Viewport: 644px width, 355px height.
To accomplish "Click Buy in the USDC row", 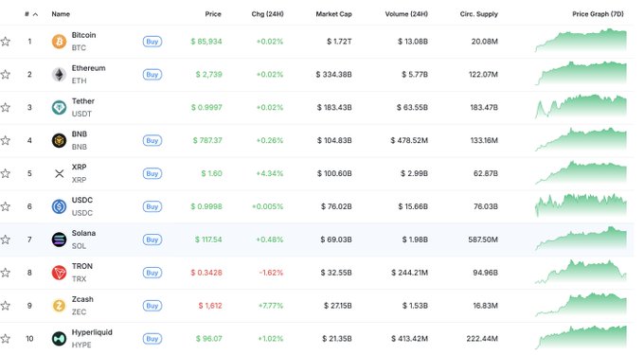I will [x=152, y=206].
